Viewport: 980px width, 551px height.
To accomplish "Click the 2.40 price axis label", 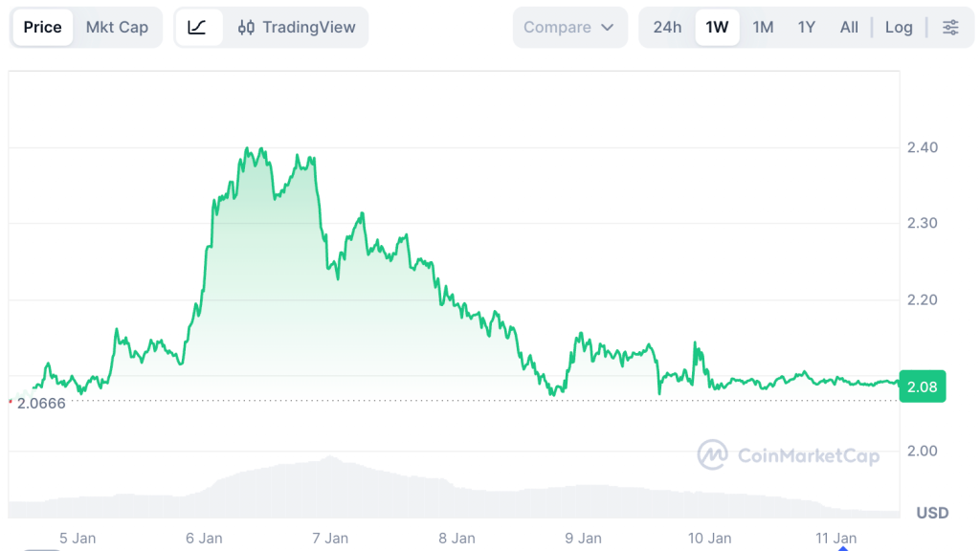I will (922, 147).
